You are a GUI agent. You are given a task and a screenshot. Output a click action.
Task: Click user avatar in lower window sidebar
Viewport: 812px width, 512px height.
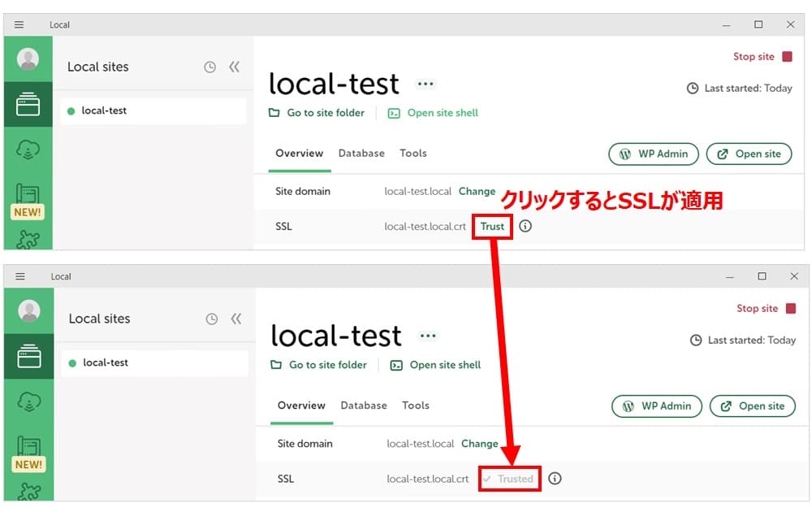tap(29, 311)
